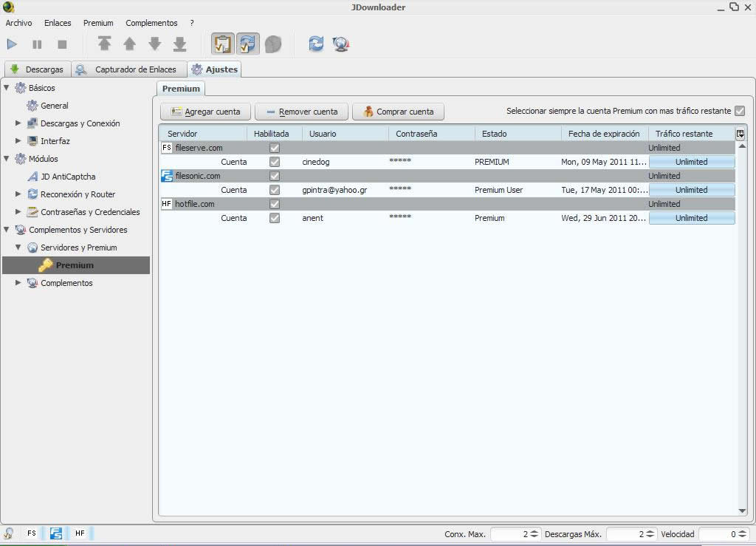Screen dimensions: 756x546
Task: Click gpintra@yahoo.gr Unlimited traffic bar
Action: pyautogui.click(x=692, y=190)
